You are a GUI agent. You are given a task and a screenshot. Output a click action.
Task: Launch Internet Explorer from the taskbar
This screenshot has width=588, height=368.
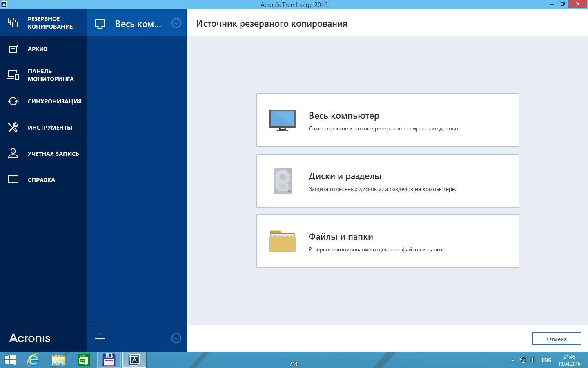pyautogui.click(x=33, y=360)
